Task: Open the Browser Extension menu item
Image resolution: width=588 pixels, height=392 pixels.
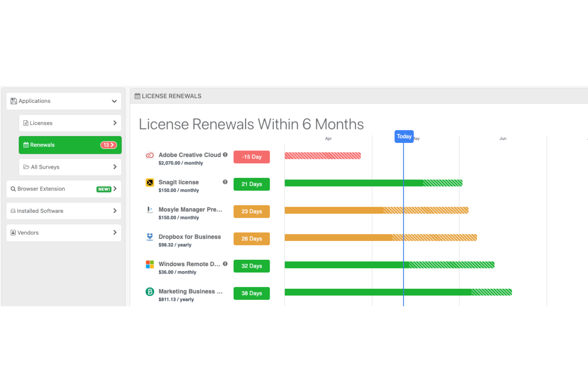Action: tap(64, 189)
